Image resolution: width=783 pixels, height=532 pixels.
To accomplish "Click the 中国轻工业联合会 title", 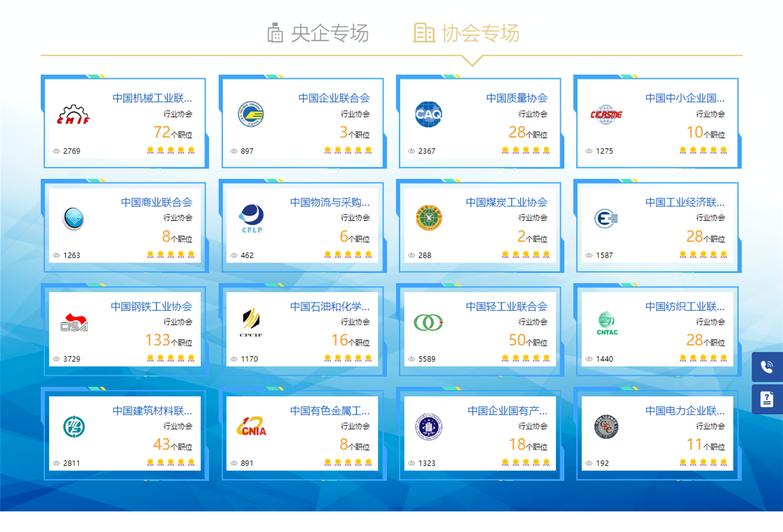I will click(x=506, y=307).
